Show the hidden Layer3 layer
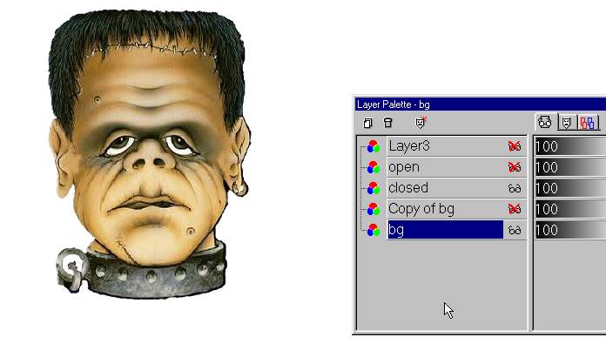Image resolution: width=606 pixels, height=364 pixels. 515,146
